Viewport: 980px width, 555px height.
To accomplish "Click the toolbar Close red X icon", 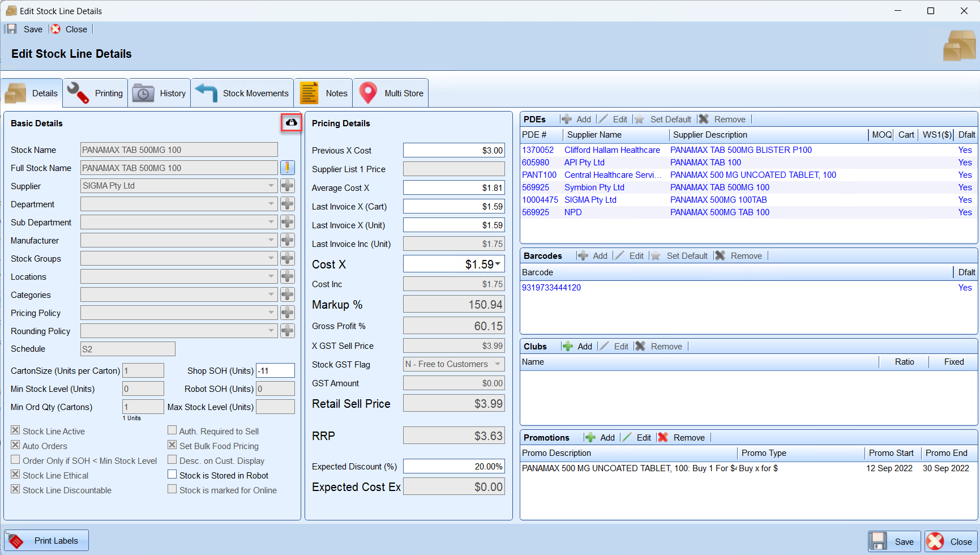I will pyautogui.click(x=55, y=29).
